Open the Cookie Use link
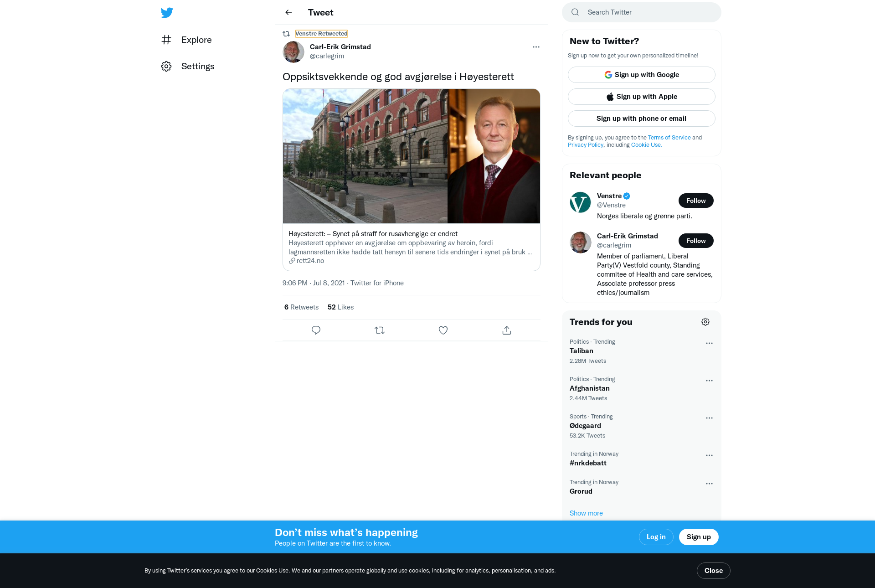Viewport: 875px width, 588px height. (646, 145)
